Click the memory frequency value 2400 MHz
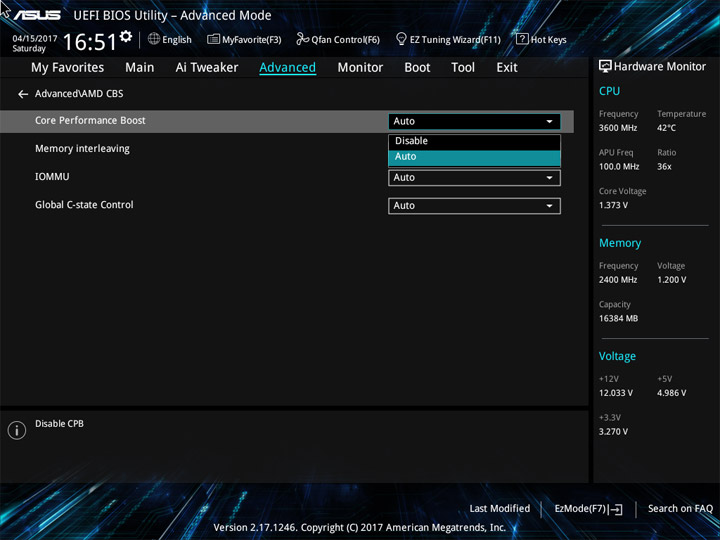This screenshot has height=540, width=720. tap(618, 280)
